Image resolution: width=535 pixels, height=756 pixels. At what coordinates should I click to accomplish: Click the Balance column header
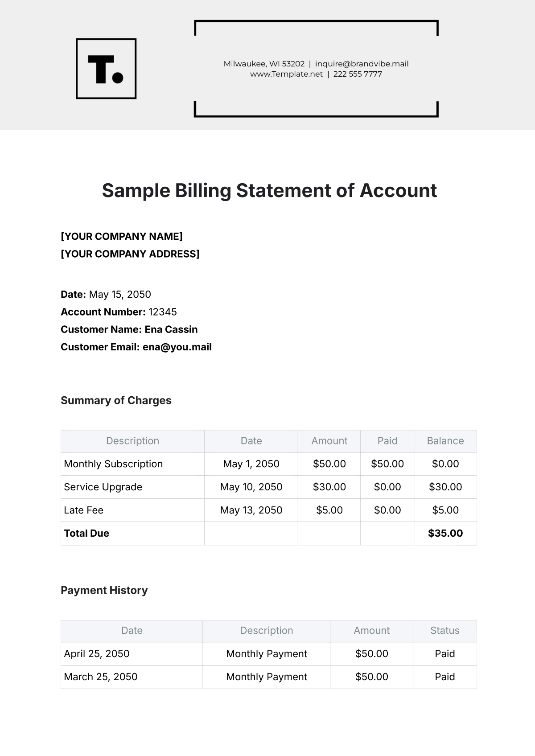445,441
